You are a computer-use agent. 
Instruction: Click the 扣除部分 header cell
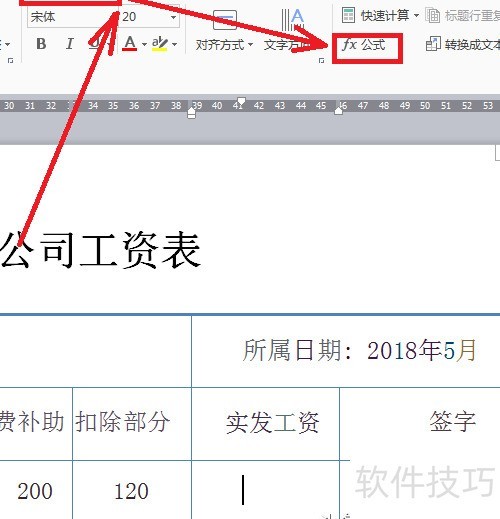tap(132, 424)
